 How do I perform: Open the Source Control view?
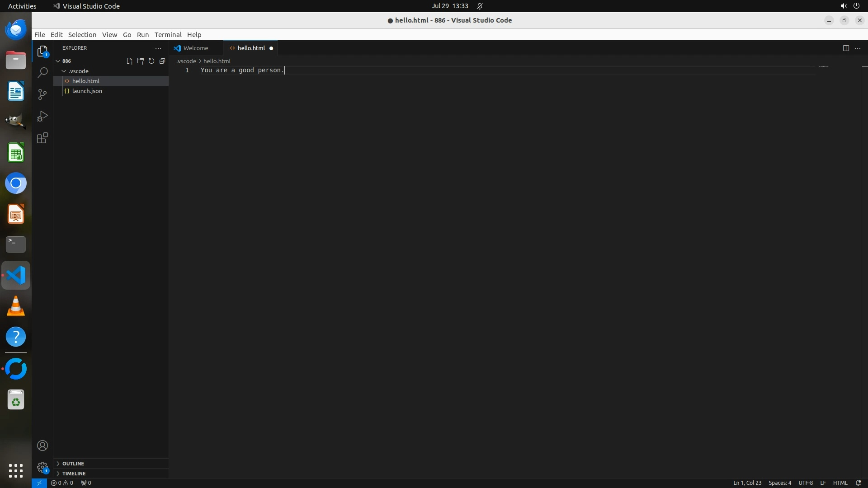pos(42,94)
